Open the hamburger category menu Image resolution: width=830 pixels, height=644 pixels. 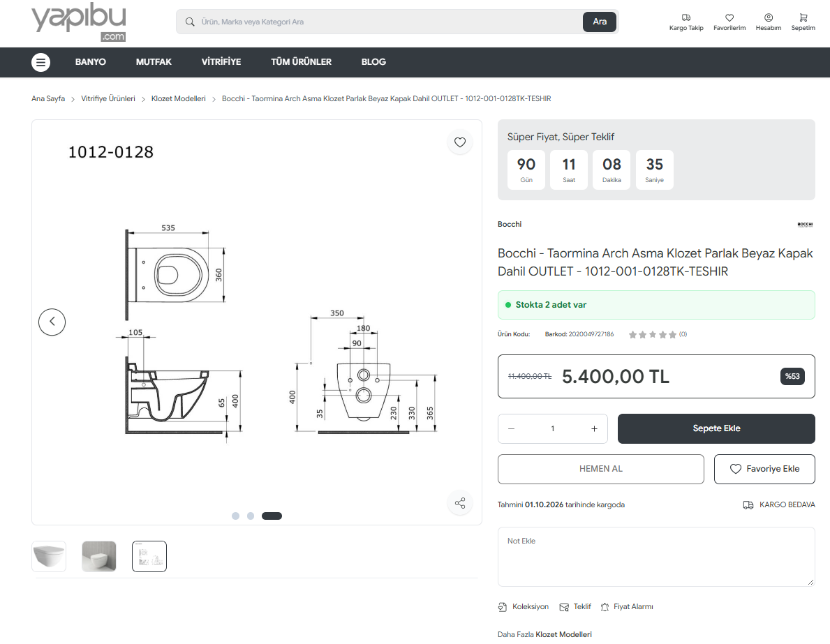(x=40, y=62)
